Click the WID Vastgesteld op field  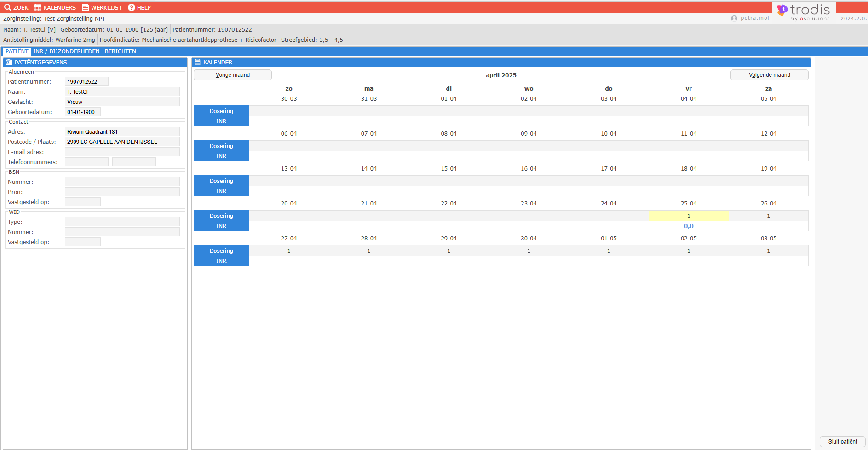pyautogui.click(x=83, y=242)
